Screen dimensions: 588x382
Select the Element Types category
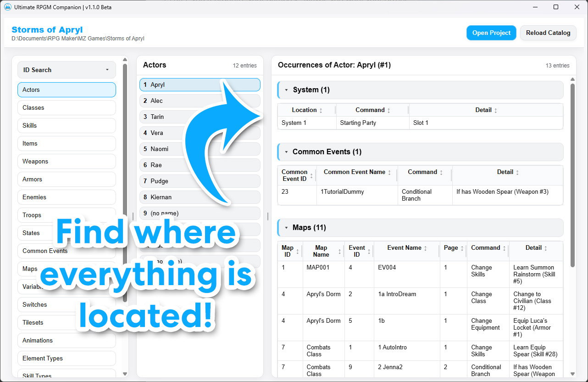[67, 359]
